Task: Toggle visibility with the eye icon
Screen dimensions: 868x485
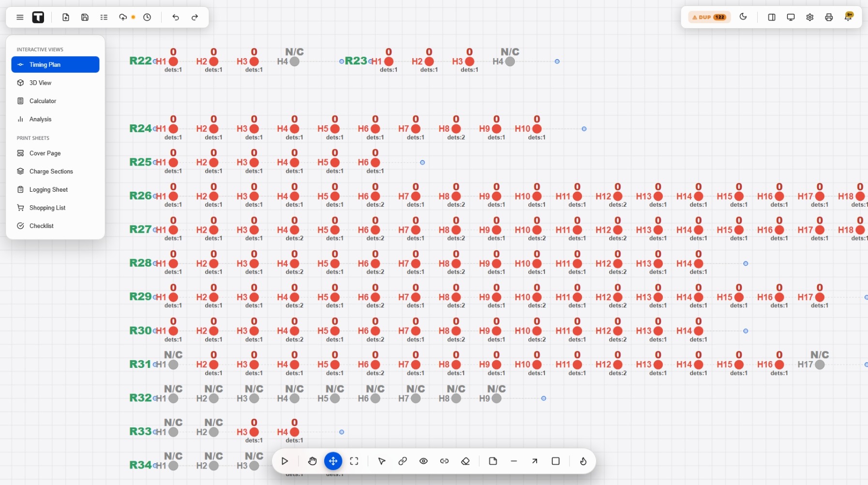Action: click(423, 461)
